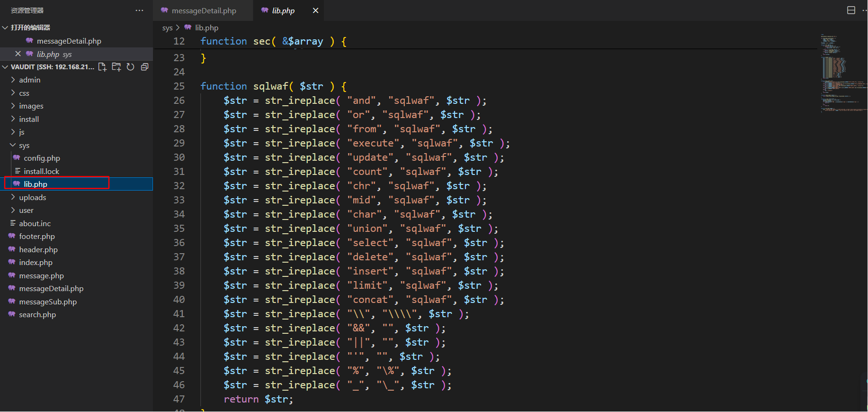
Task: Click the New Folder icon in VAUDIT header
Action: pos(116,67)
